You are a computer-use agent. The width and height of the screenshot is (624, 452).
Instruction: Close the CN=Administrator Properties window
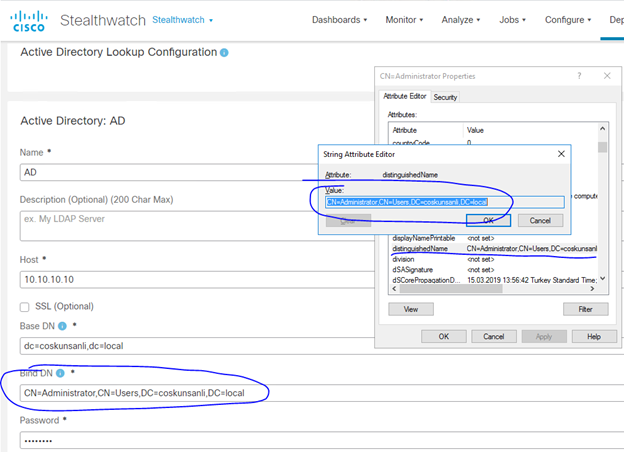607,76
